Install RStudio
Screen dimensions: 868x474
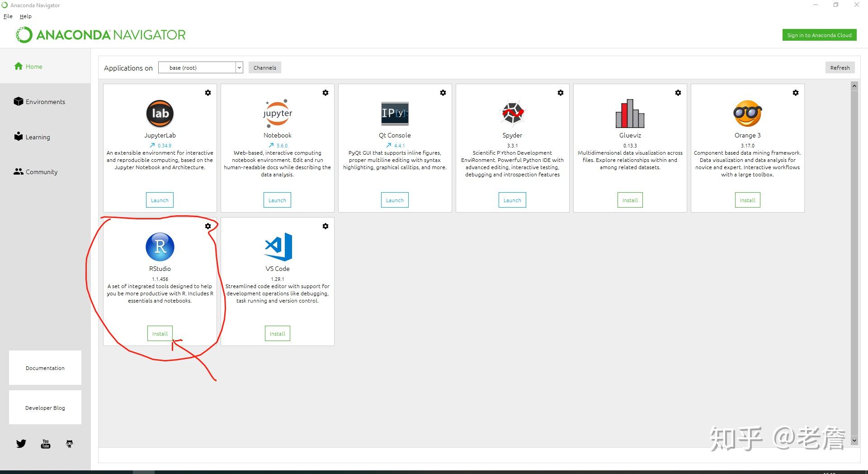(160, 333)
